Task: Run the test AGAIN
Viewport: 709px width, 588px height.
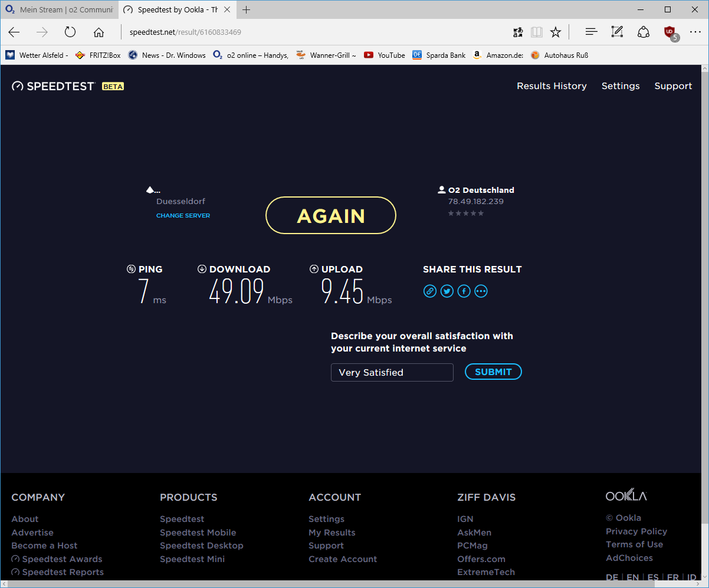Action: point(331,215)
